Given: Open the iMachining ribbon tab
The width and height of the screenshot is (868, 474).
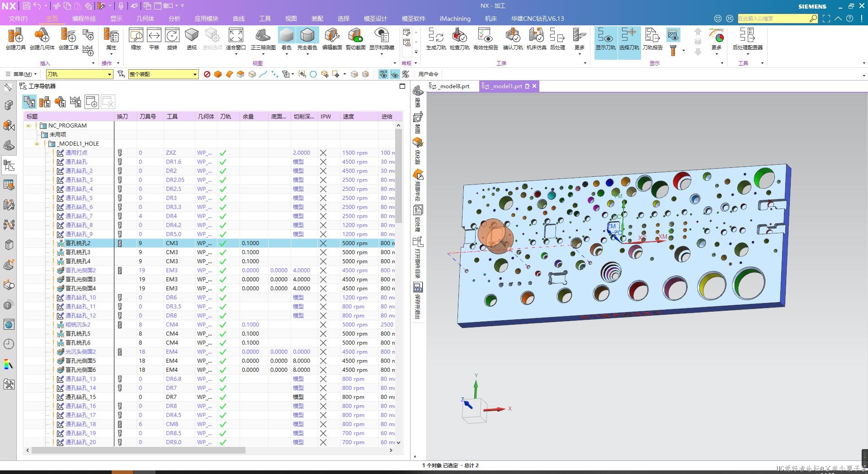Looking at the screenshot, I should pos(455,19).
